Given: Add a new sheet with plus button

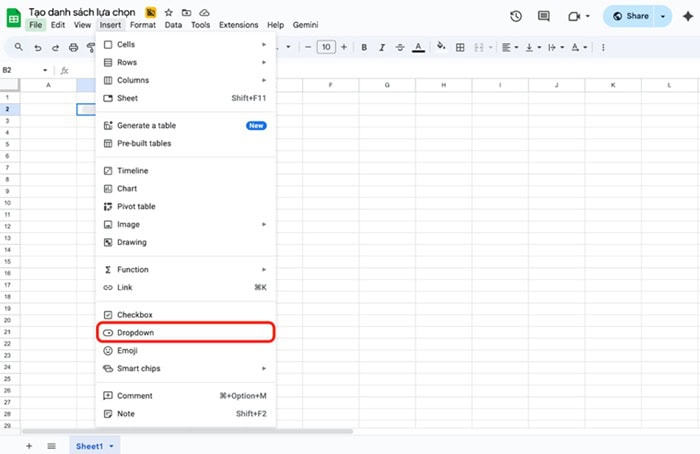Looking at the screenshot, I should [28, 446].
